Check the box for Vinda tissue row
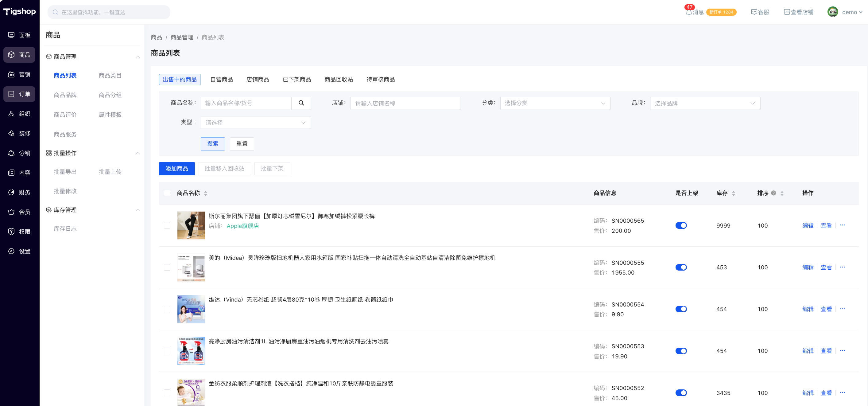 167,309
